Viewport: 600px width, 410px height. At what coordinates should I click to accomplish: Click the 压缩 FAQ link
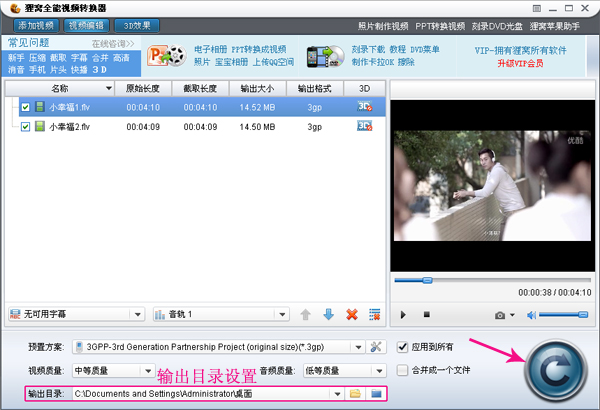(x=37, y=58)
